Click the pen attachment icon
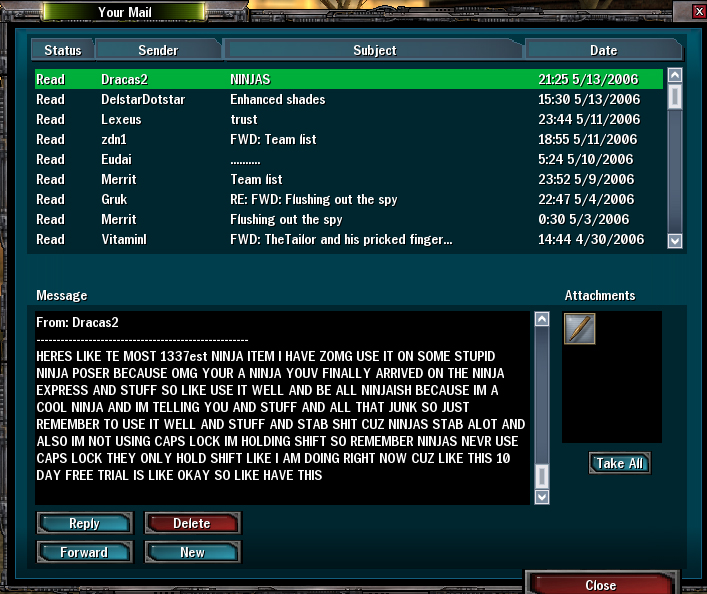The height and width of the screenshot is (594, 707). point(579,329)
